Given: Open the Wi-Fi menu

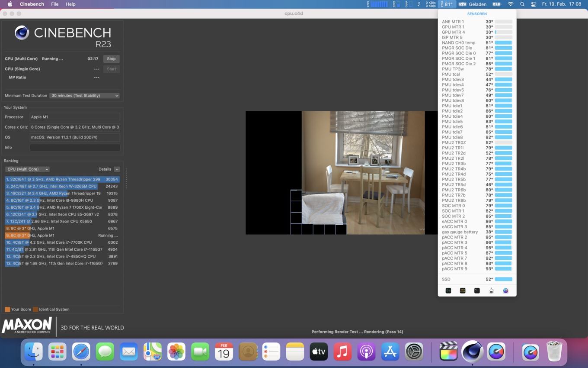Looking at the screenshot, I should pos(511,4).
